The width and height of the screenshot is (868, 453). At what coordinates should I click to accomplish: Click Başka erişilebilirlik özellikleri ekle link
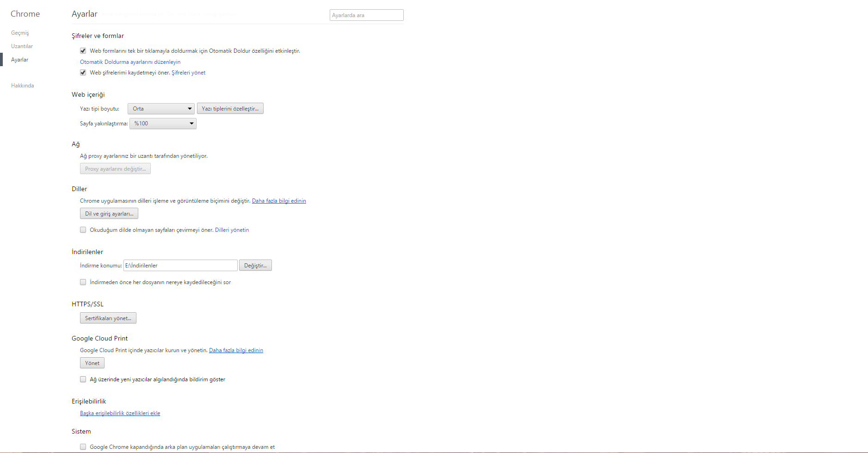pyautogui.click(x=120, y=413)
